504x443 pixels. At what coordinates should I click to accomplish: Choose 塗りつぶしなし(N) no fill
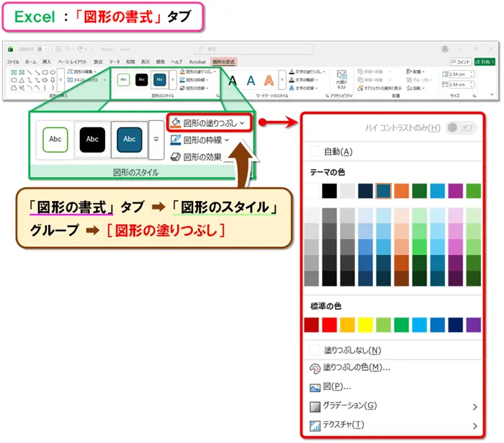pyautogui.click(x=393, y=350)
